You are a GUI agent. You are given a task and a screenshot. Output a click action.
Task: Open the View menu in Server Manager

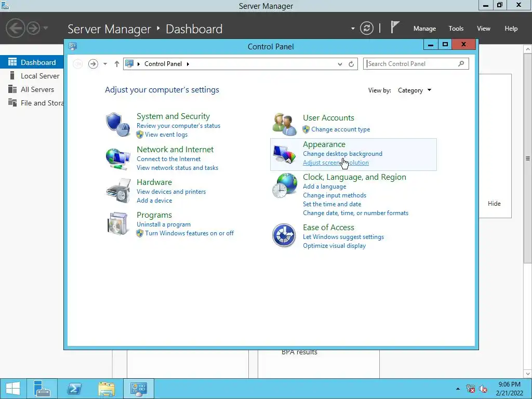[484, 29]
